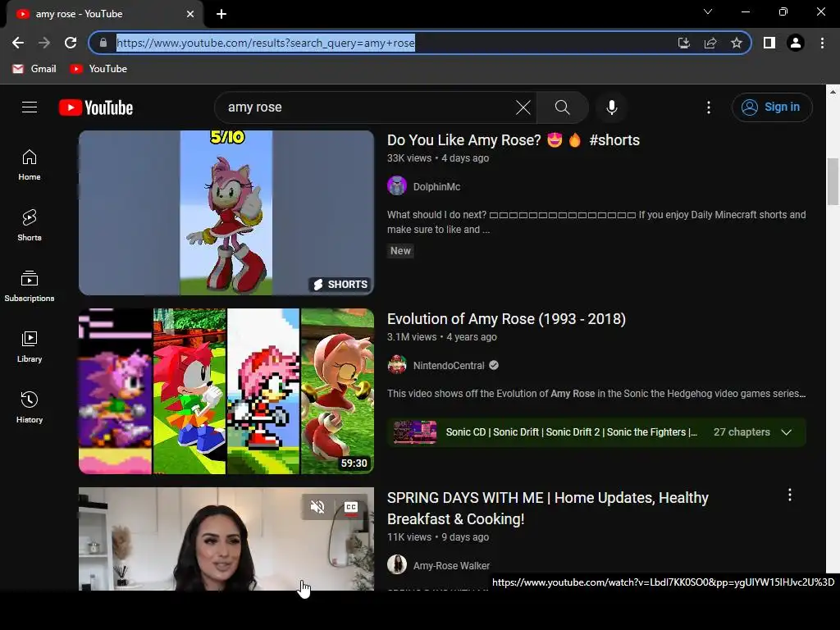Open Shorts in the sidebar

[30, 226]
